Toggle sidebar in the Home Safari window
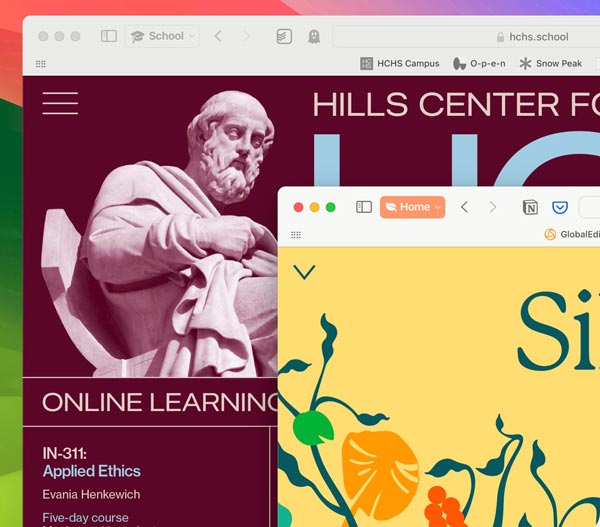Screen dimensions: 600x527 pos(364,207)
